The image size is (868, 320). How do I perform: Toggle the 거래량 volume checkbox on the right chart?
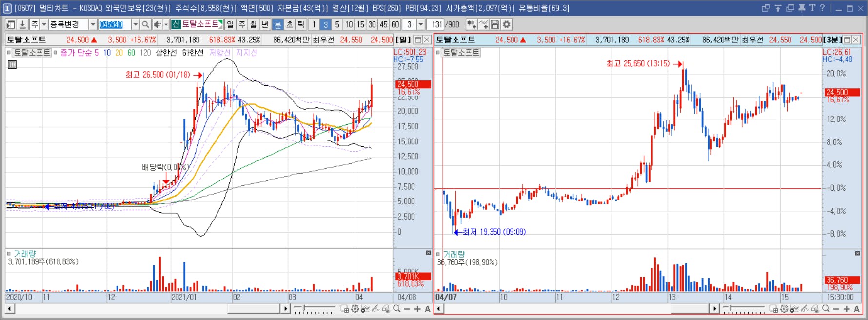438,254
